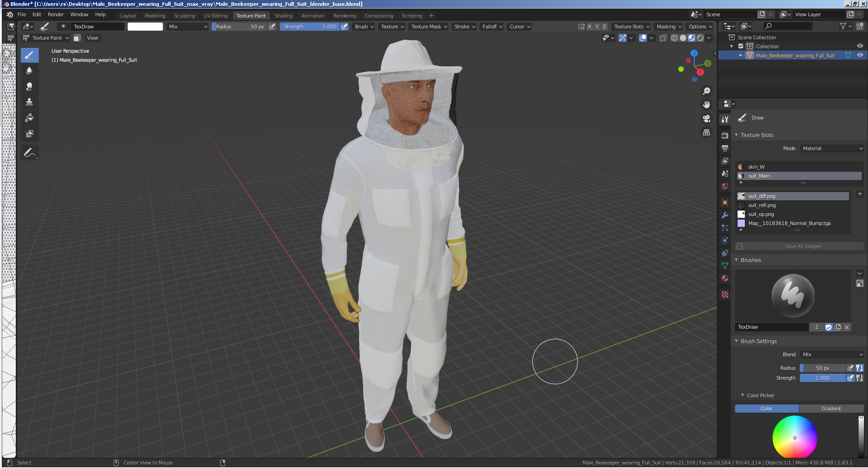Open the View Layer properties tab

click(725, 161)
